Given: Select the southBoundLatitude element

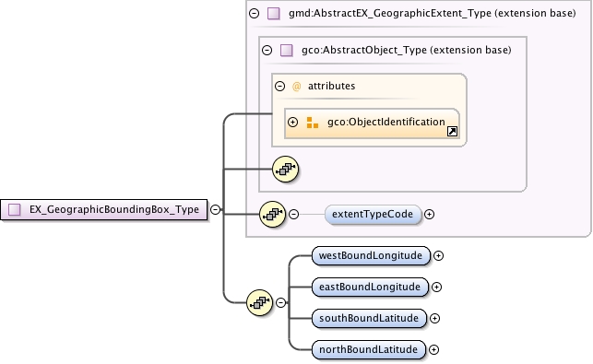Looking at the screenshot, I should click(369, 319).
